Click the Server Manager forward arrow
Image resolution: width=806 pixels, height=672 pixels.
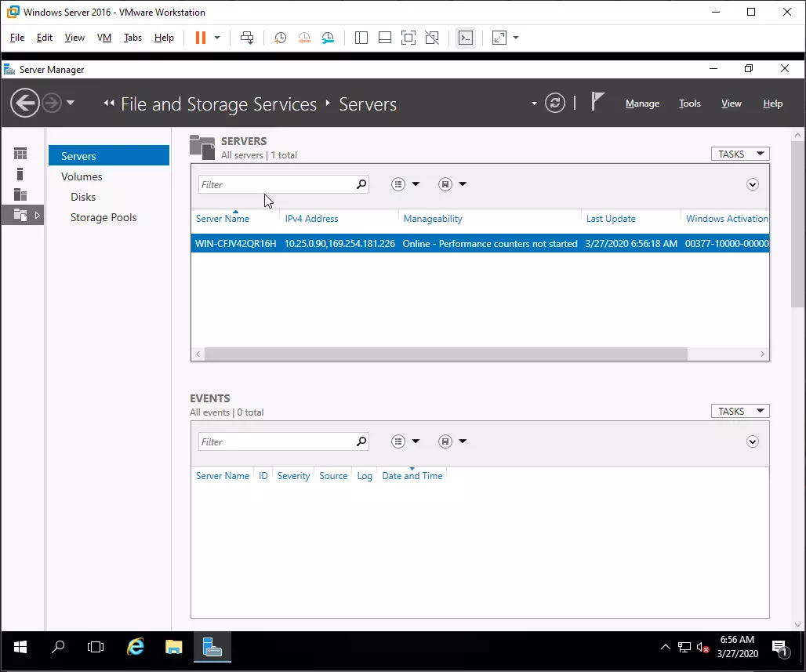52,104
